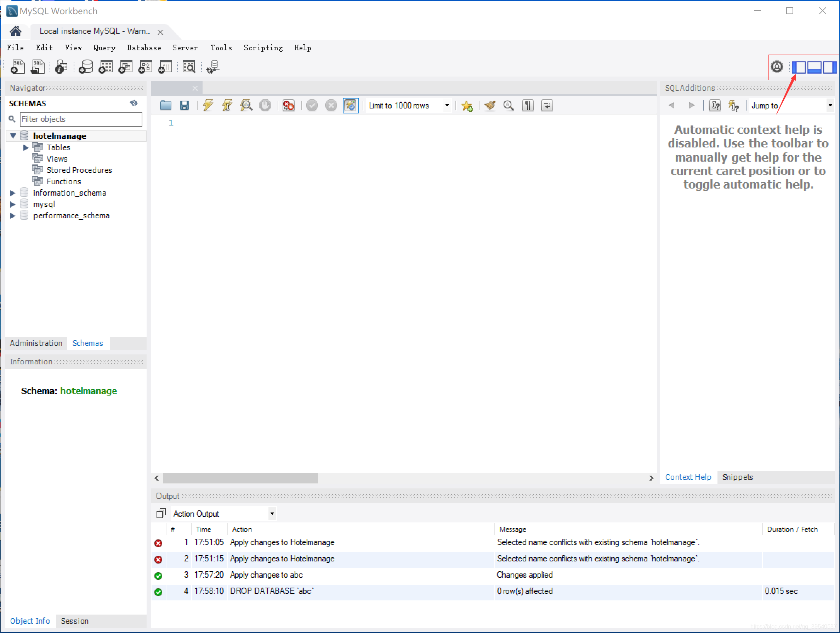Click the save script floppy disk icon
This screenshot has width=840, height=633.
click(185, 105)
